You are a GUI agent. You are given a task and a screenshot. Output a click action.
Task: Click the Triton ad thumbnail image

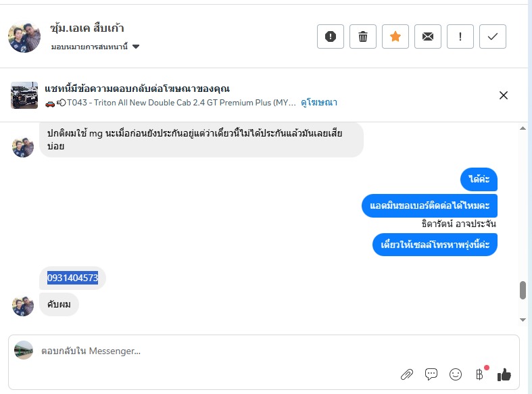click(24, 95)
